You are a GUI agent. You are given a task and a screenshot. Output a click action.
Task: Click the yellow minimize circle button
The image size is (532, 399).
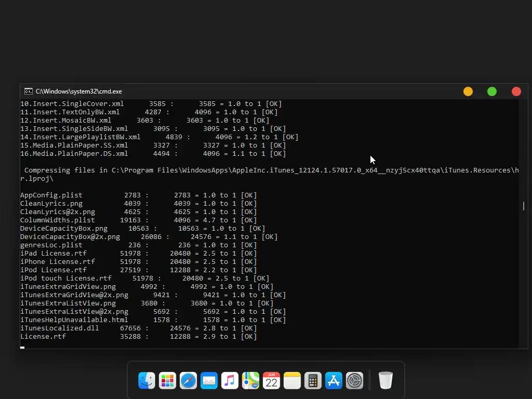468,91
